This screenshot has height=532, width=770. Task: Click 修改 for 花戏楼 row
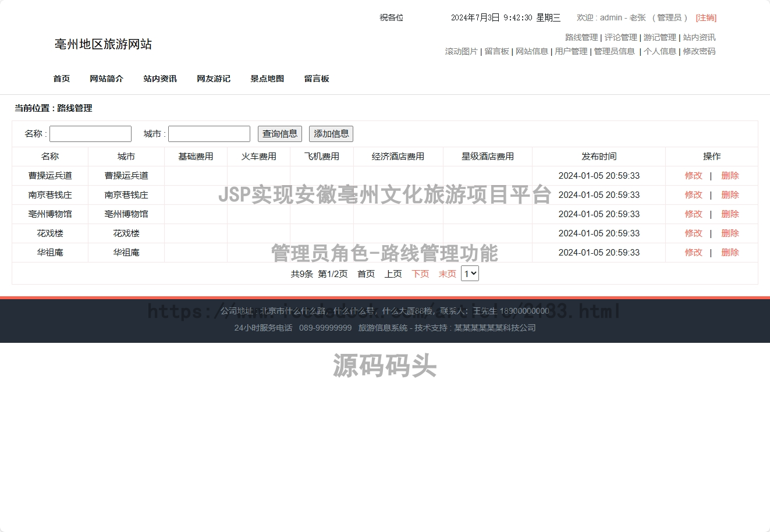click(x=693, y=233)
